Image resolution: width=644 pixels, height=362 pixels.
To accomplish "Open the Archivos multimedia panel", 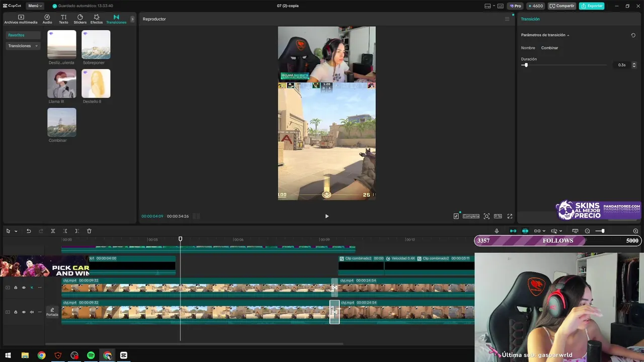I will (x=21, y=19).
